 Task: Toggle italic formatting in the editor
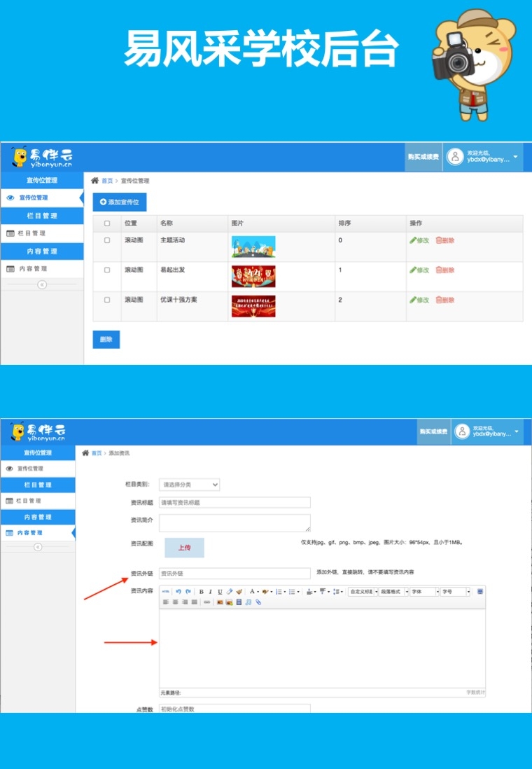coord(210,592)
